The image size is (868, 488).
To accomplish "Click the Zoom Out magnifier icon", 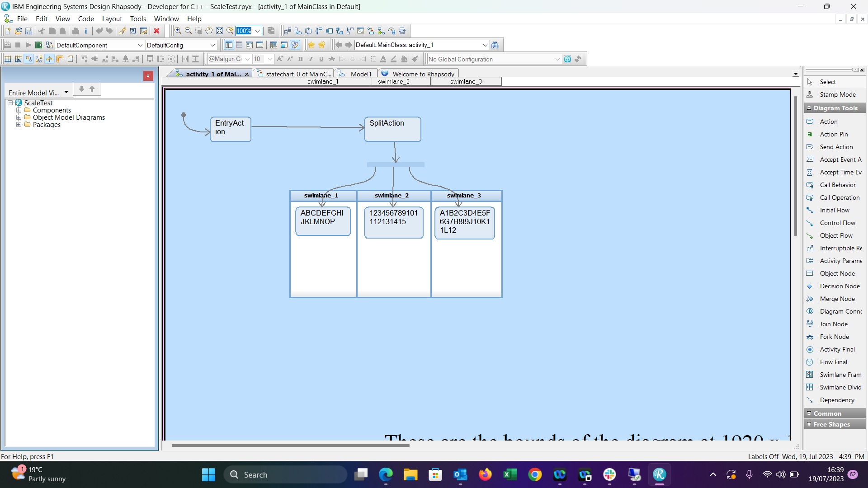I will coord(189,31).
